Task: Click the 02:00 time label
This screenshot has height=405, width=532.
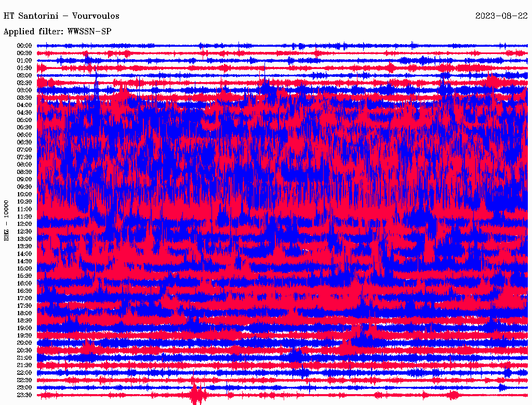Action: (24, 75)
